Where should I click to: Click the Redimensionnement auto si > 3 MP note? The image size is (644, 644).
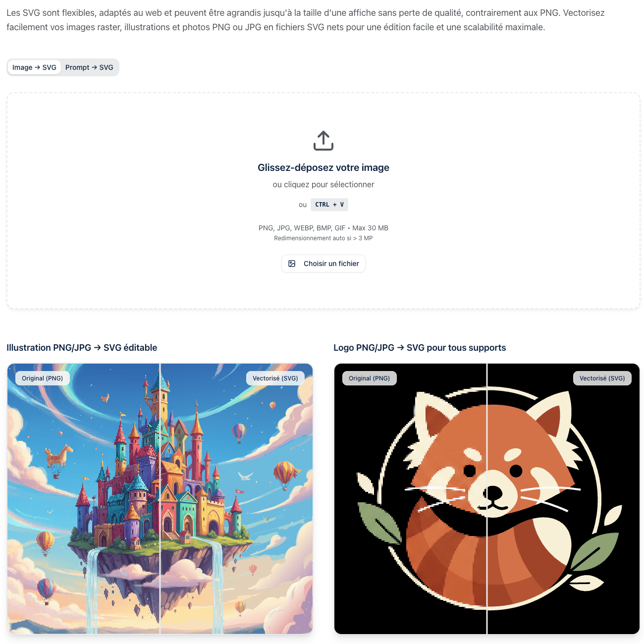point(323,238)
